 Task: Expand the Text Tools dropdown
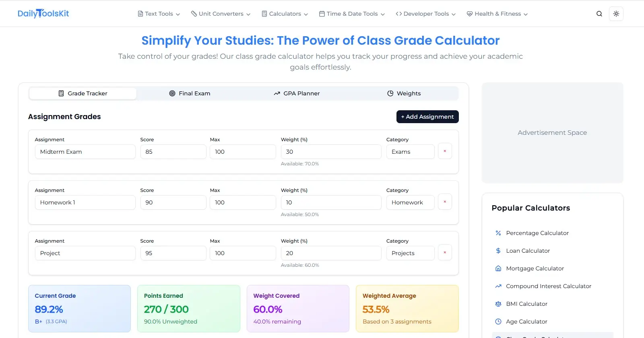click(158, 13)
